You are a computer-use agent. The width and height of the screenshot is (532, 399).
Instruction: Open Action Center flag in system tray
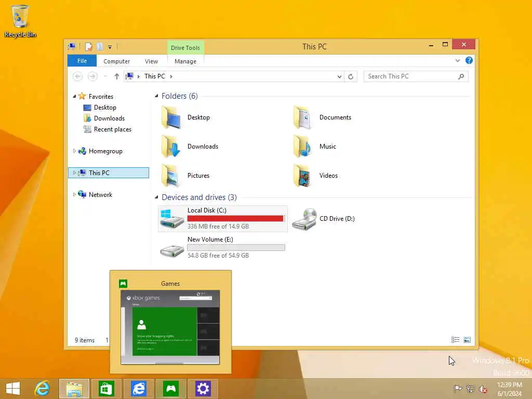pos(458,389)
